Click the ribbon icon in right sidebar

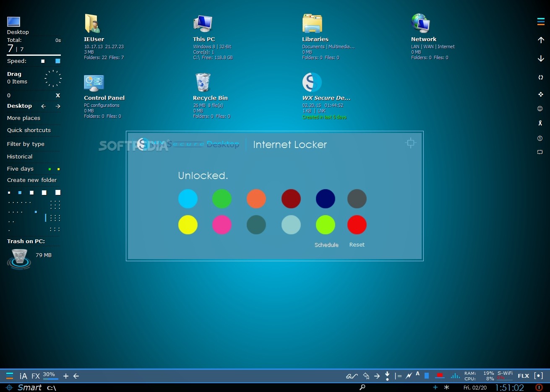click(540, 123)
